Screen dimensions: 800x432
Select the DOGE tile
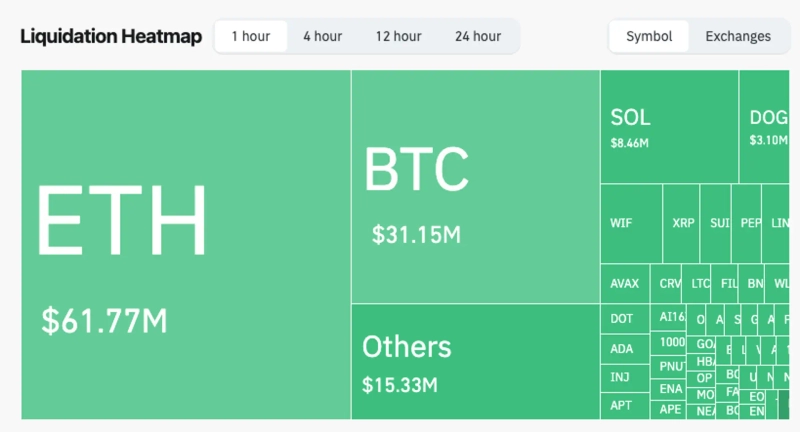coord(766,127)
